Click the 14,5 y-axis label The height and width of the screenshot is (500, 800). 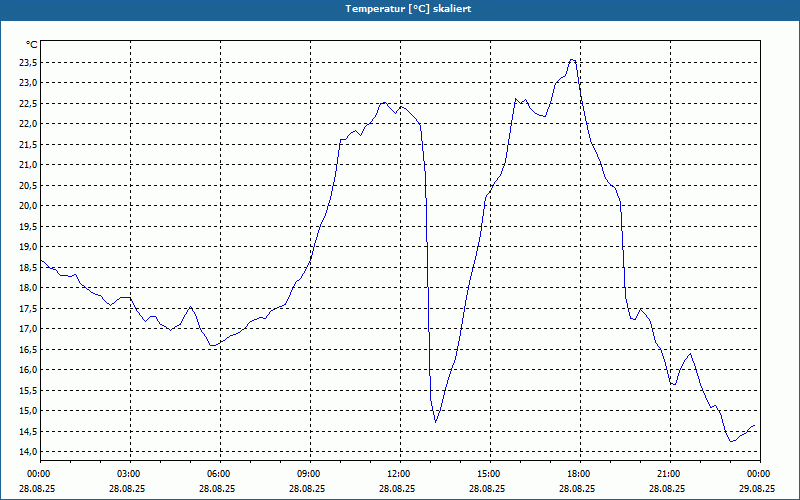pos(29,432)
